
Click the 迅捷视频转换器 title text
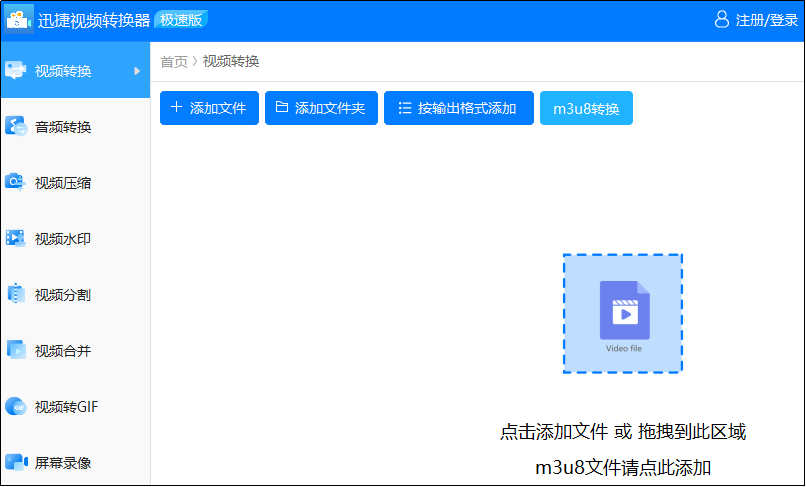point(94,20)
